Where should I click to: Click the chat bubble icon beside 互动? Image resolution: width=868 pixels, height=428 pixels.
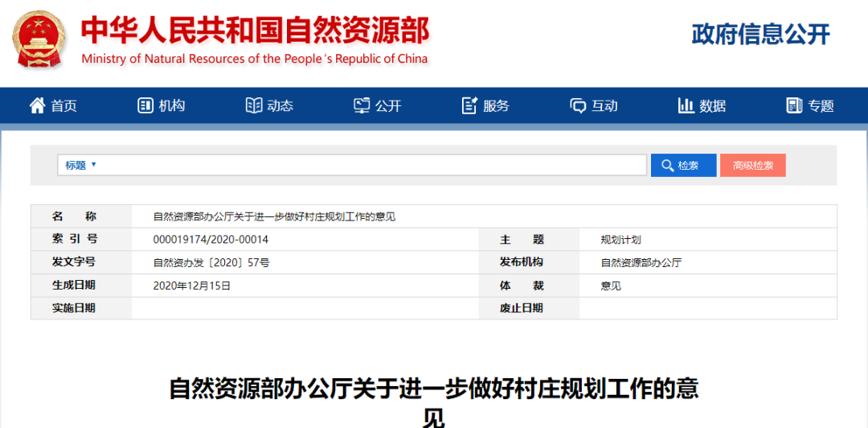(578, 105)
